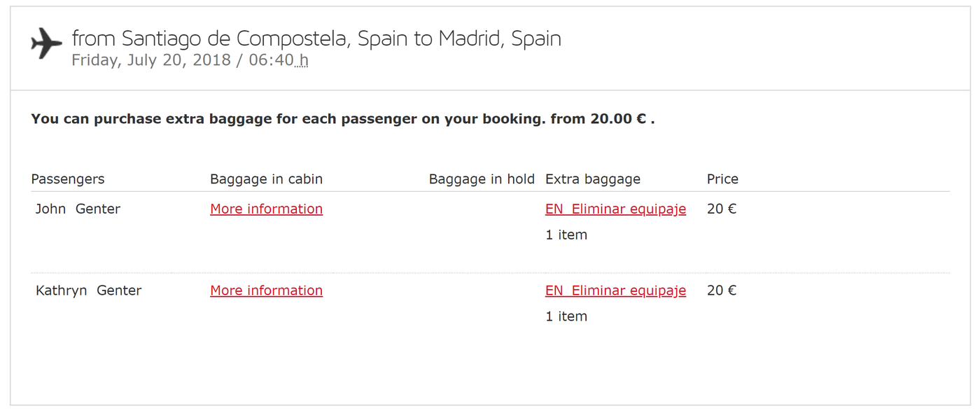Viewport: 980px width, 413px height.
Task: Click the 1 item label under Kathryn's extra baggage
Action: (566, 316)
